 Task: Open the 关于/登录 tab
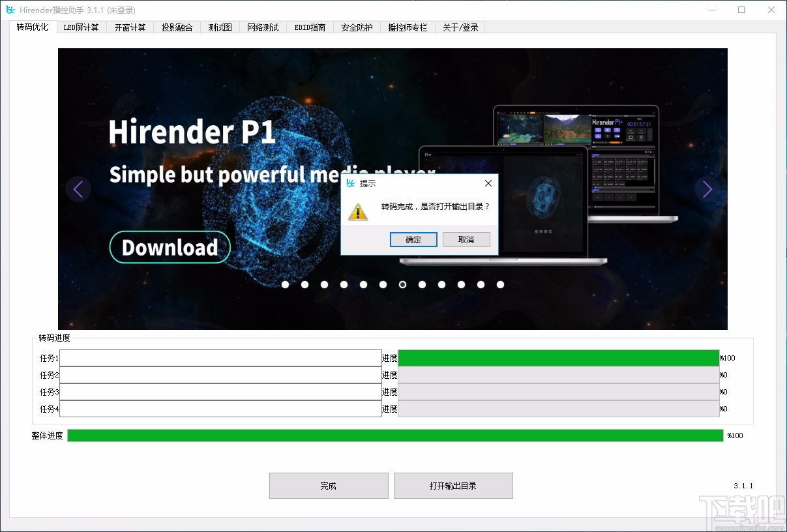click(x=460, y=27)
